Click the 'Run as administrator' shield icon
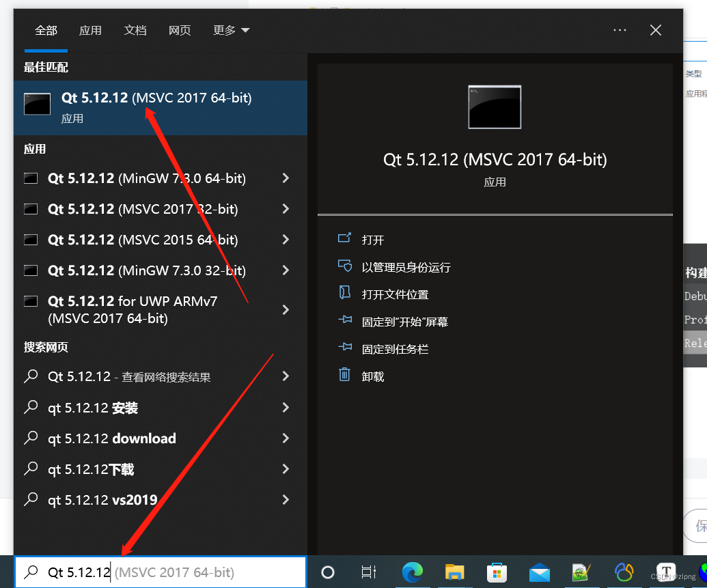The height and width of the screenshot is (588, 707). [344, 266]
